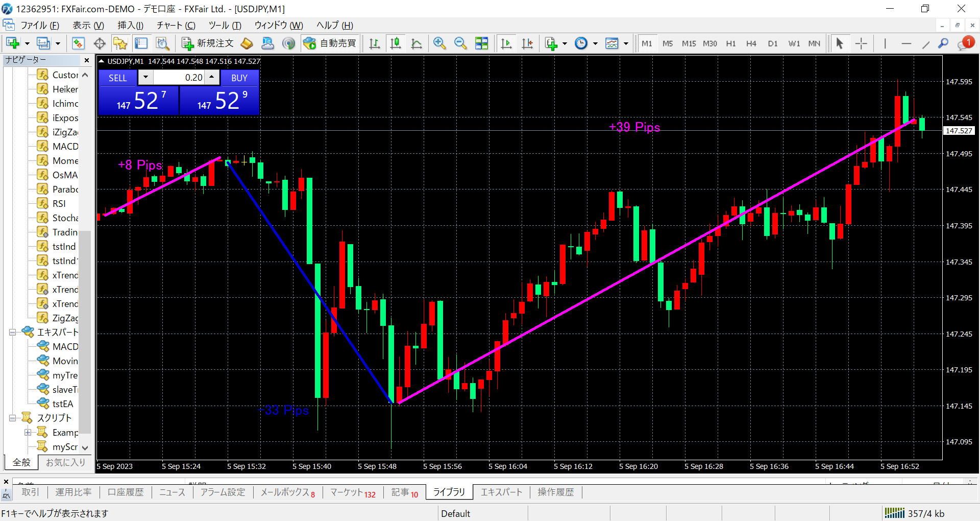Select the trendline drawing tool
This screenshot has width=980, height=521.
926,44
